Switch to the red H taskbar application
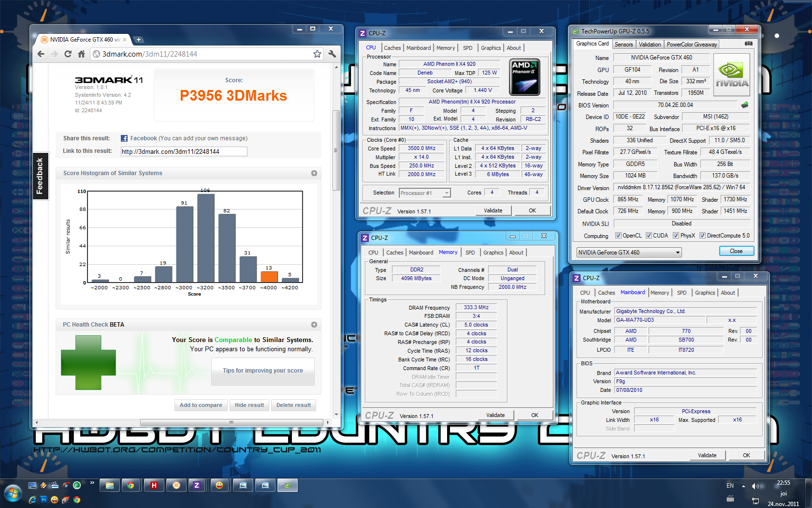This screenshot has width=812, height=508. tap(154, 485)
